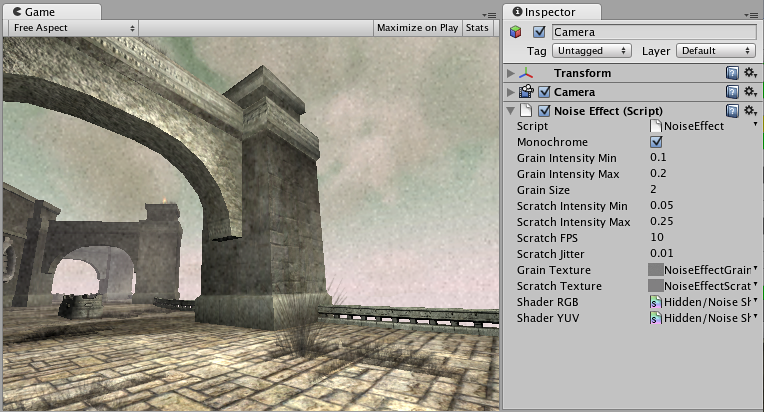Open the Inspector panel options menu icon

point(751,15)
